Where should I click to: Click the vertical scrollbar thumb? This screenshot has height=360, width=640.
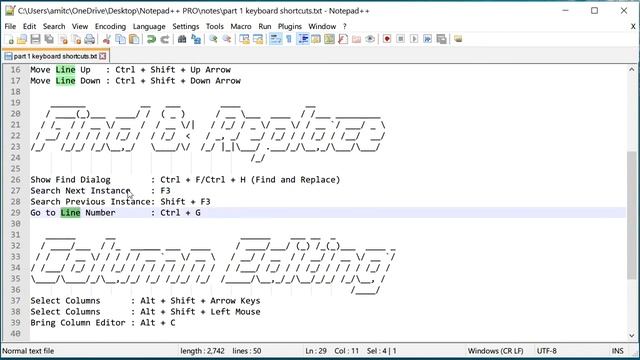coord(631,215)
